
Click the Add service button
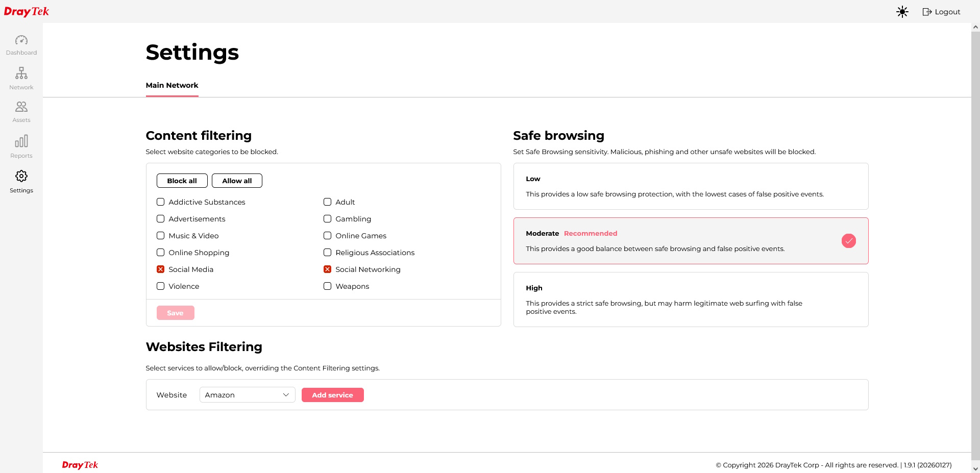pyautogui.click(x=332, y=395)
